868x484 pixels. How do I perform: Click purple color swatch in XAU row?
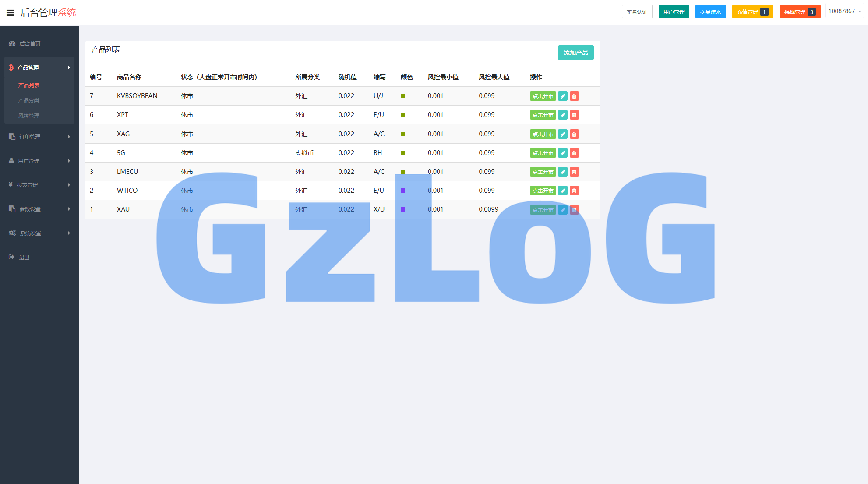[403, 209]
